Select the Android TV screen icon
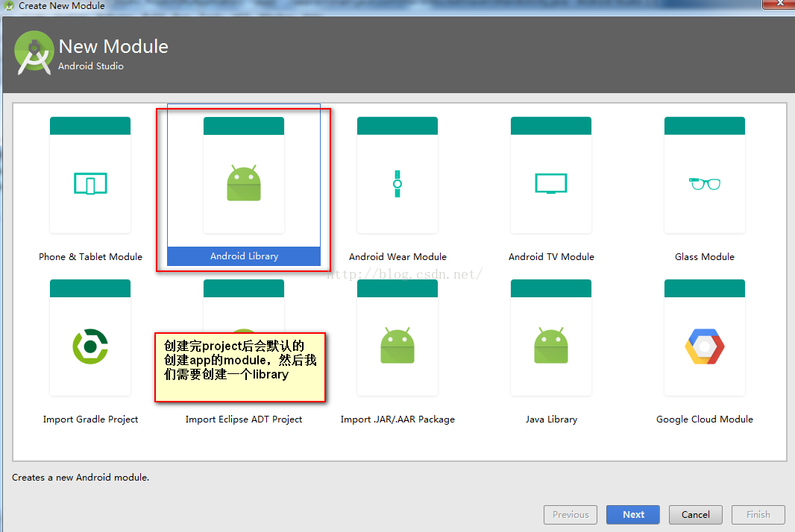This screenshot has width=795, height=532. click(551, 183)
